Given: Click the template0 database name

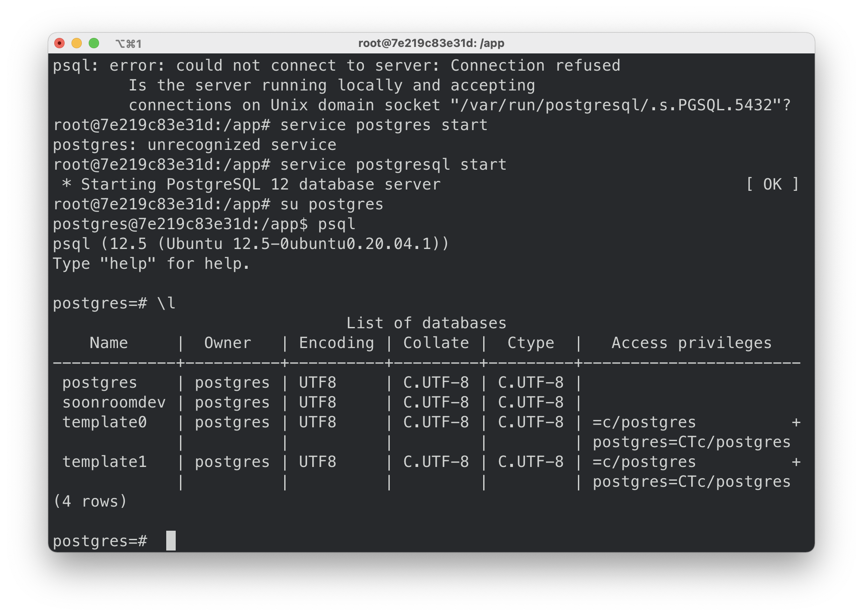Looking at the screenshot, I should tap(104, 422).
